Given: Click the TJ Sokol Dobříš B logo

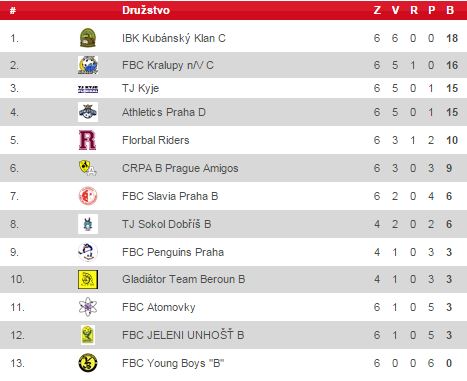Looking at the screenshot, I should [88, 224].
